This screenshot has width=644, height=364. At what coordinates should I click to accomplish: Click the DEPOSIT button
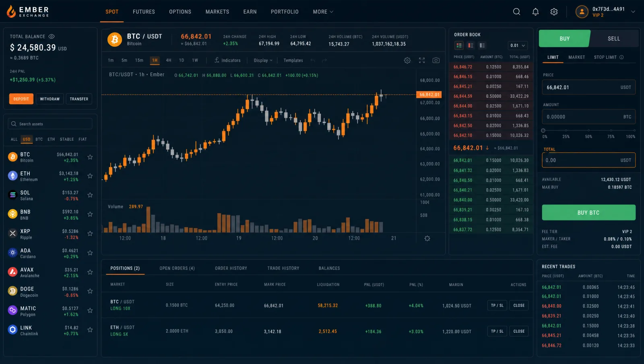(x=21, y=99)
